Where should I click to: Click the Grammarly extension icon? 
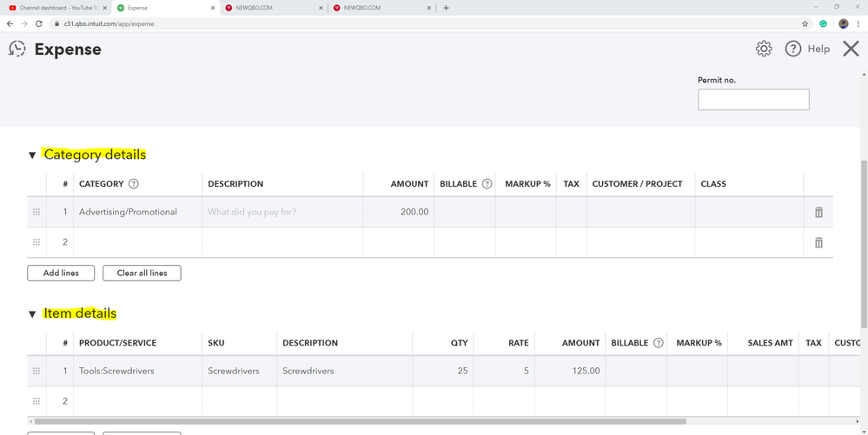coord(823,23)
